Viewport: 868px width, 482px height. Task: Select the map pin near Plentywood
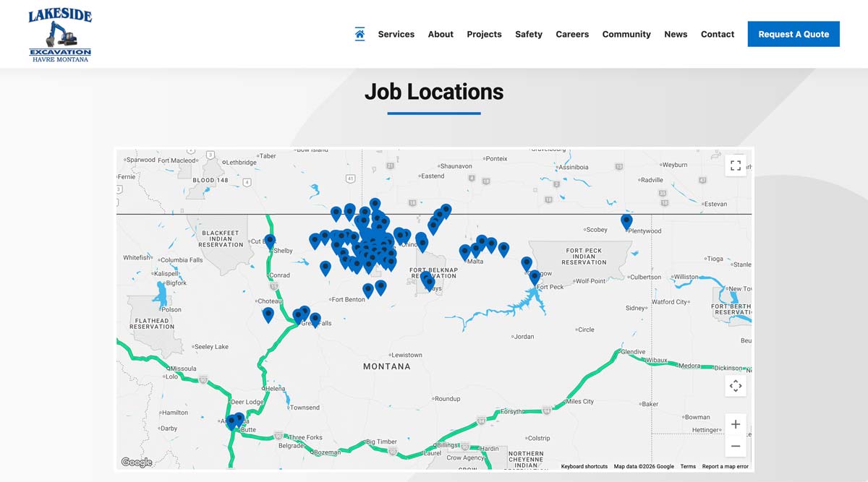coord(627,222)
